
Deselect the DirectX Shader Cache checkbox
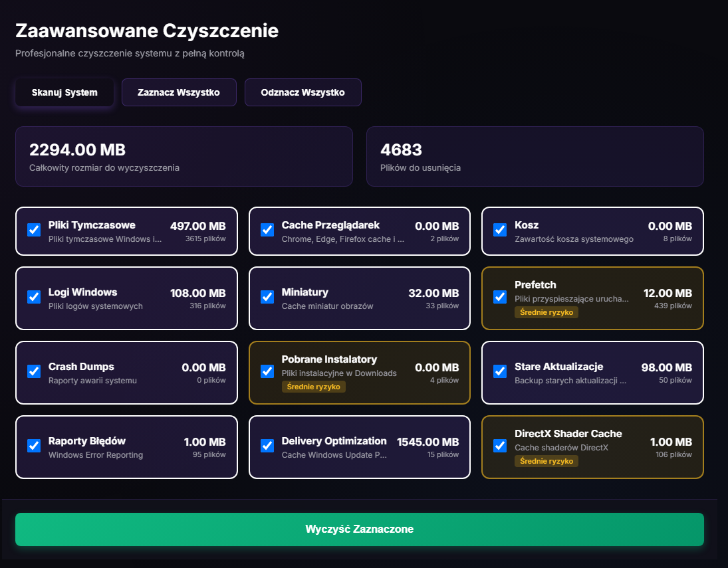tap(500, 446)
